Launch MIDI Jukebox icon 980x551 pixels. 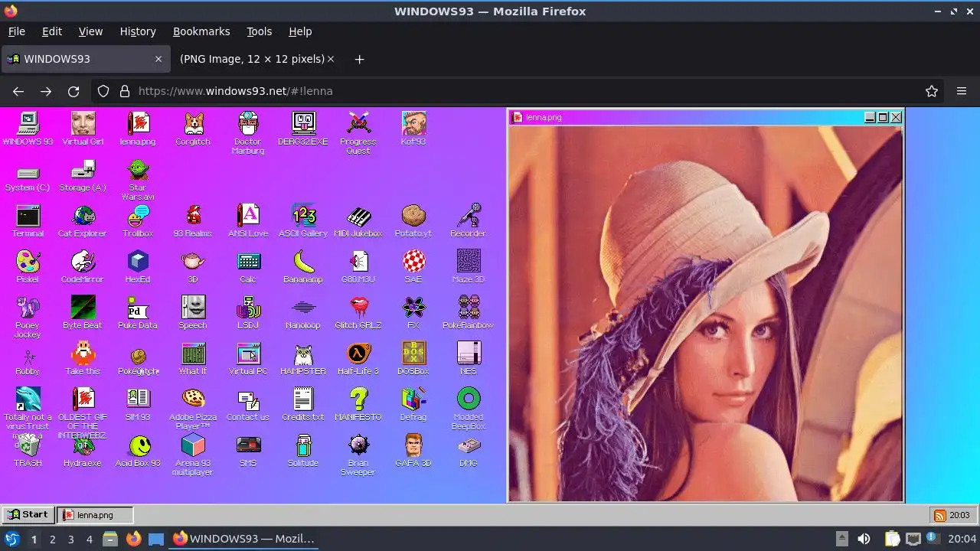pyautogui.click(x=358, y=216)
